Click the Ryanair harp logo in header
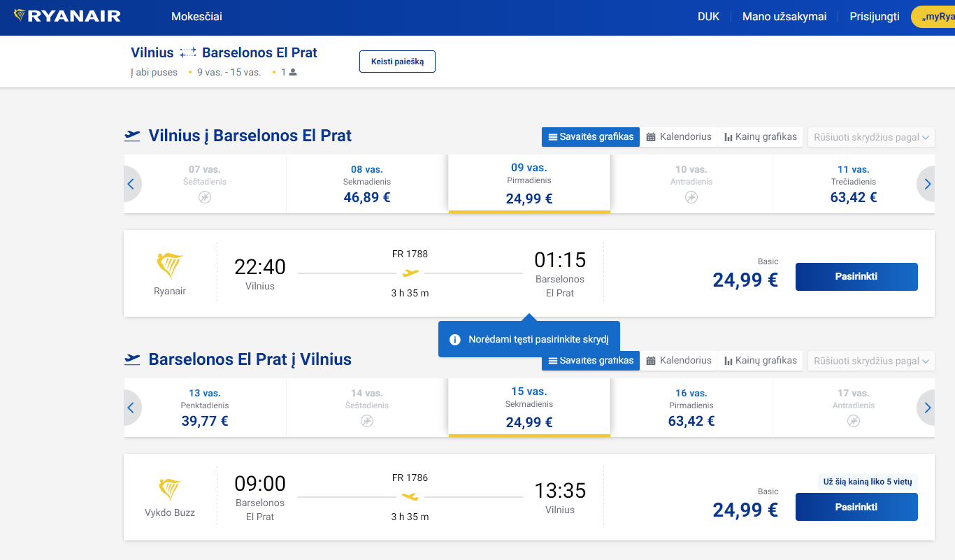 point(20,16)
